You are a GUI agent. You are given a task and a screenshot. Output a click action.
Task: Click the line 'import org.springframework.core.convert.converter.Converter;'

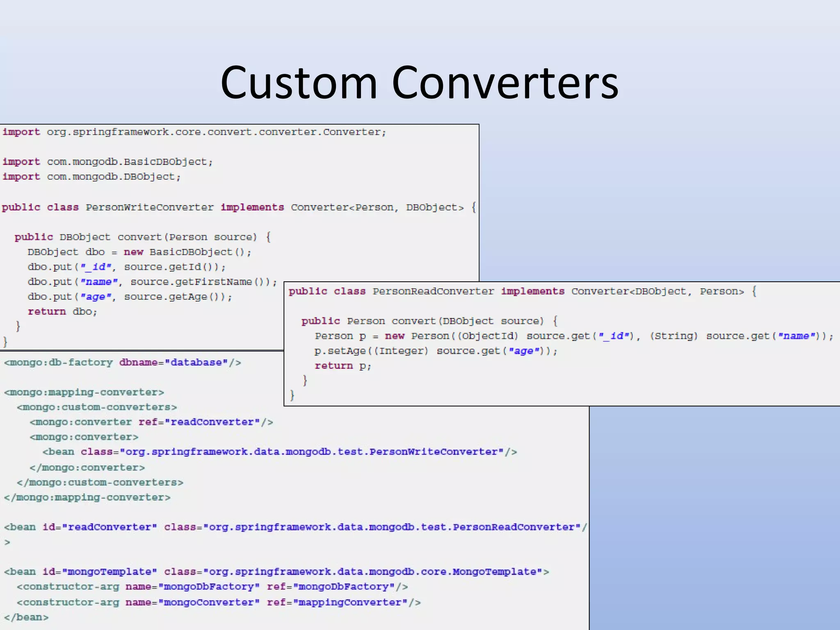[x=194, y=132]
